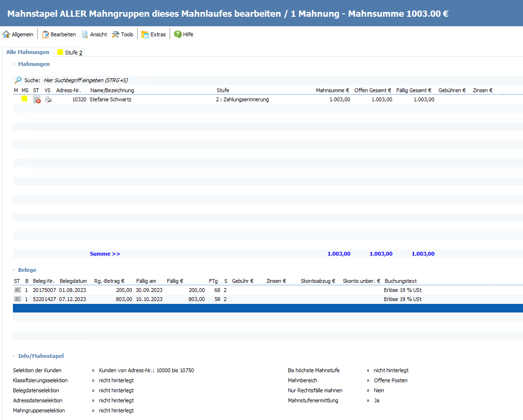523x420 pixels.
Task: Click into the Suche search field
Action: click(x=86, y=80)
